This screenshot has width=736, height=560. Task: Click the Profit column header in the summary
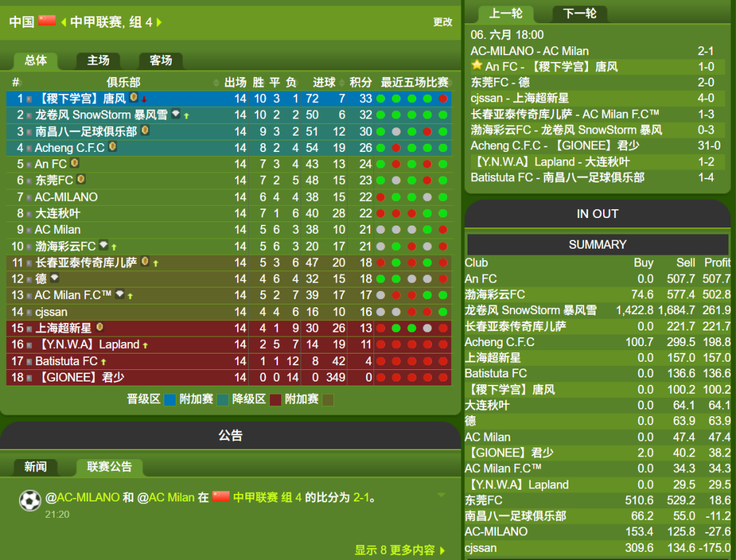717,263
